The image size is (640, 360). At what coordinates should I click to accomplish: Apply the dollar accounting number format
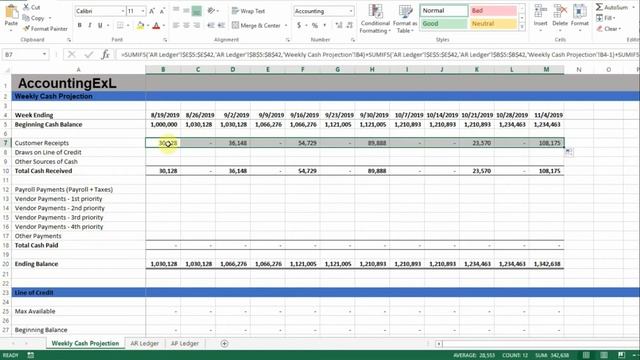click(x=299, y=25)
